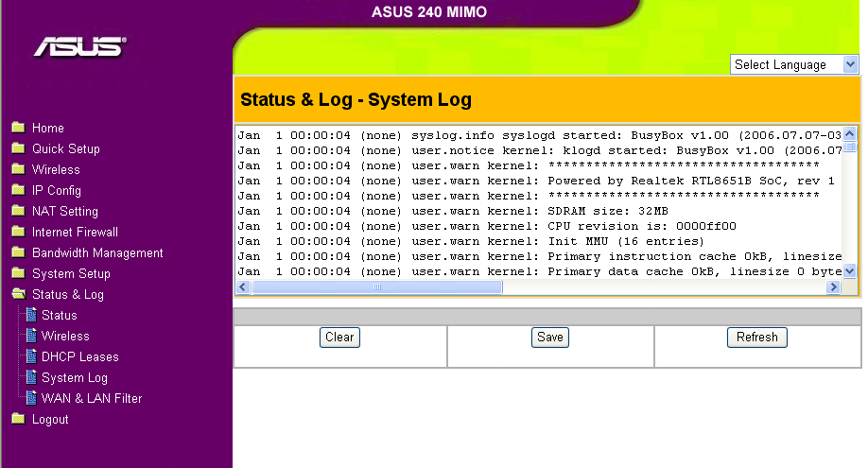Click the log scroll-down arrow

point(850,270)
